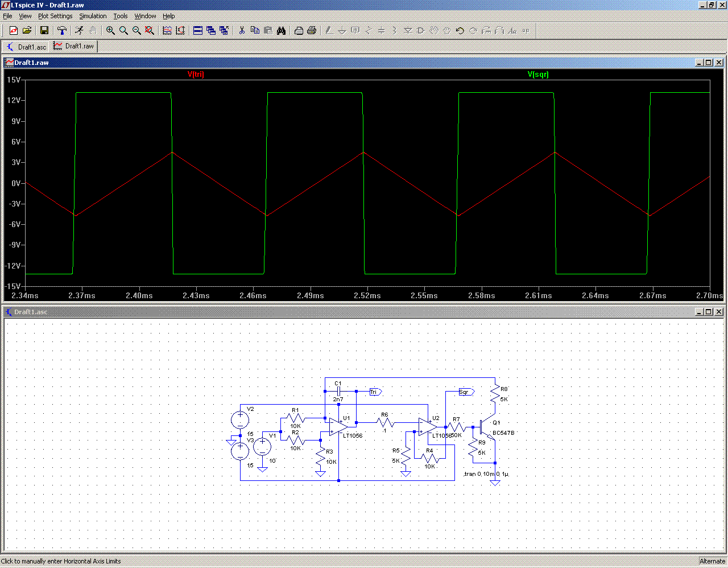
Task: Run the simulation with the running man icon
Action: coord(79,31)
